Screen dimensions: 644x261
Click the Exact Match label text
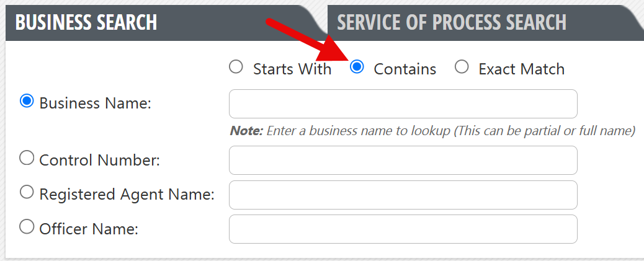[x=522, y=69]
